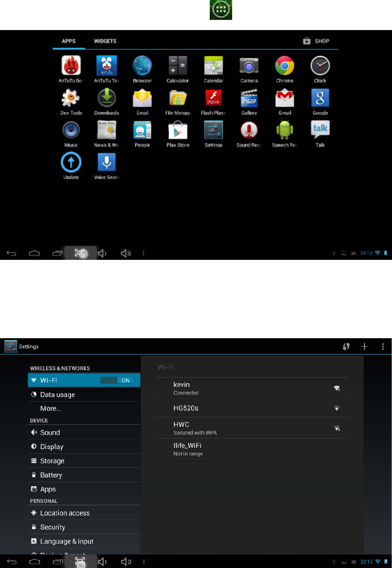Open the People contacts app
This screenshot has width=392, height=568.
142,133
